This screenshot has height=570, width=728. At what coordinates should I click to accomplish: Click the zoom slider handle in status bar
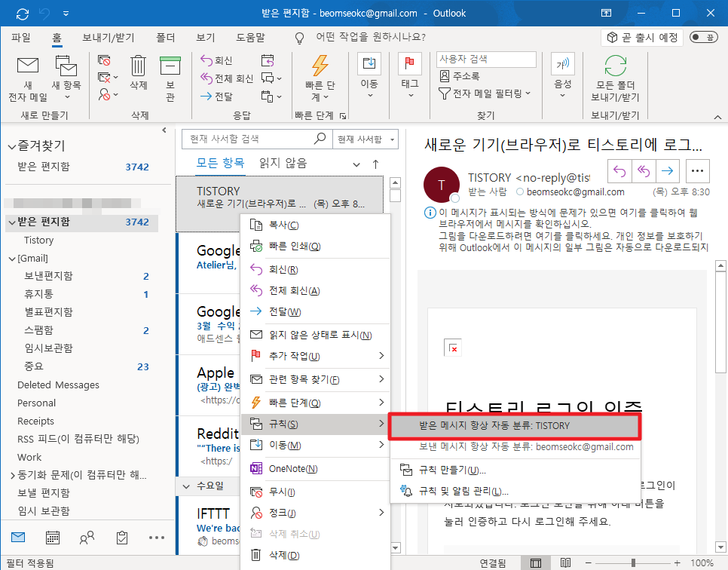pos(633,563)
